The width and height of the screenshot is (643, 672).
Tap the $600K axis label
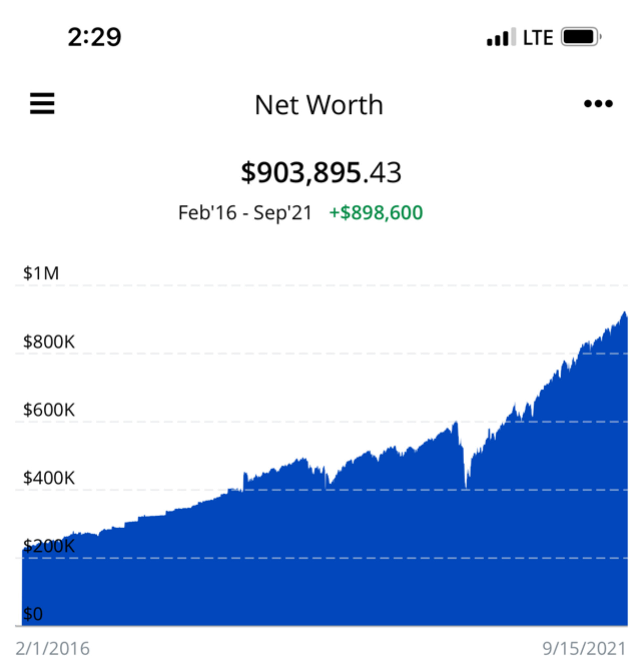pyautogui.click(x=49, y=410)
